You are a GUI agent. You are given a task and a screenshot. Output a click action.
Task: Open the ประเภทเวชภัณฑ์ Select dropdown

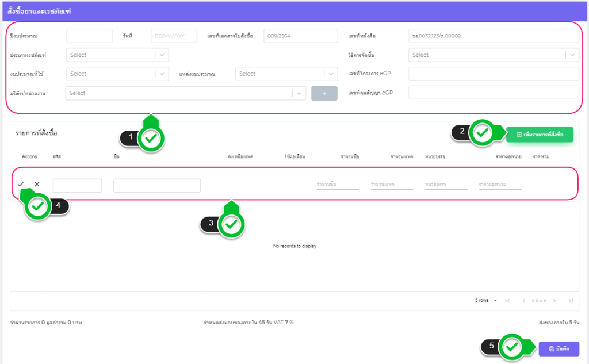point(117,55)
